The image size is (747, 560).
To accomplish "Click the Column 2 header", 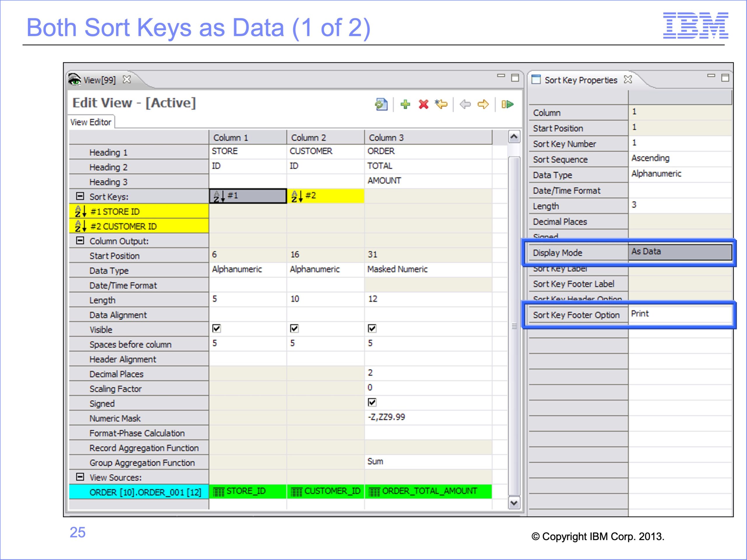I will (326, 137).
